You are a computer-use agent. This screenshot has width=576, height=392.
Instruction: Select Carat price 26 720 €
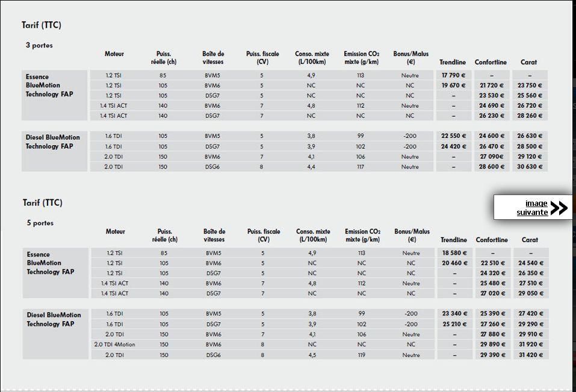coord(530,105)
